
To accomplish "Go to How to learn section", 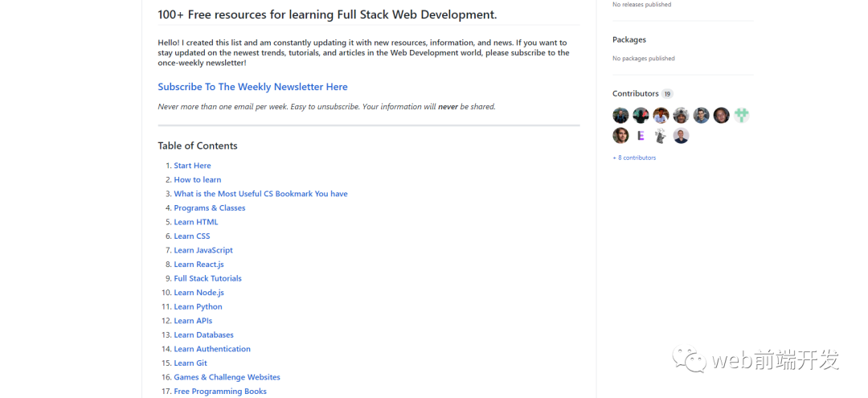I will pyautogui.click(x=197, y=179).
